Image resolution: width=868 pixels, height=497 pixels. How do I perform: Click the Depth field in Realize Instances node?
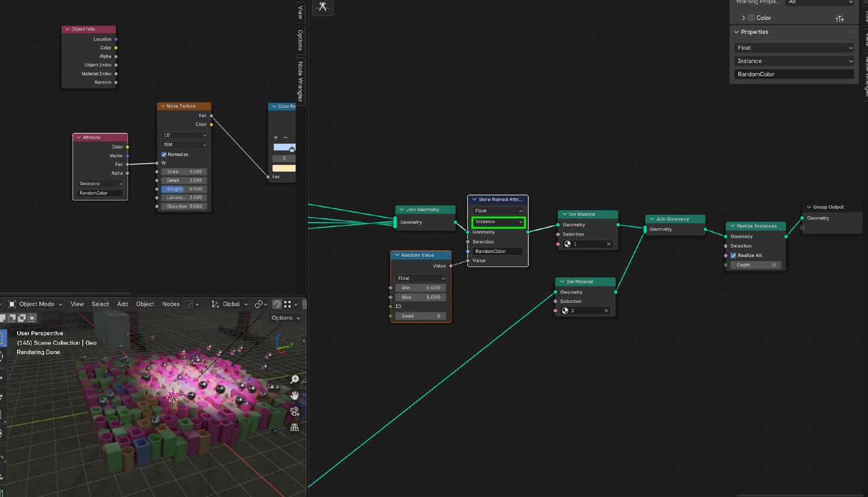coord(756,265)
